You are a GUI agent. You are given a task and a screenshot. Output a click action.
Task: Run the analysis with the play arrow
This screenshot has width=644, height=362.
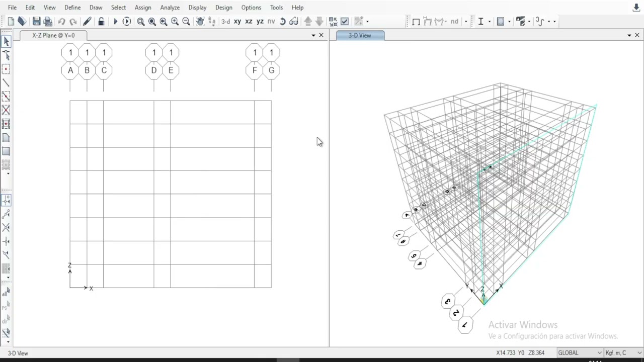[115, 21]
